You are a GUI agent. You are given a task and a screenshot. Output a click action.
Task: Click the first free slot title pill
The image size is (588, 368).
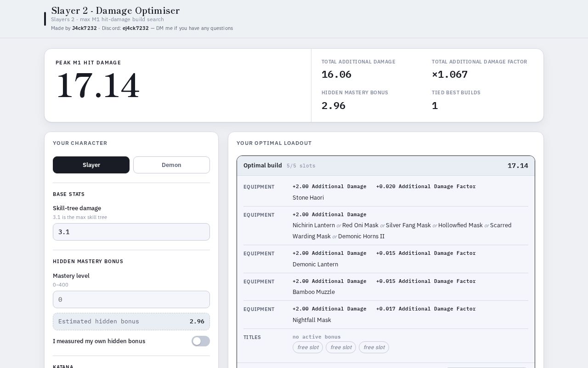pos(308,347)
